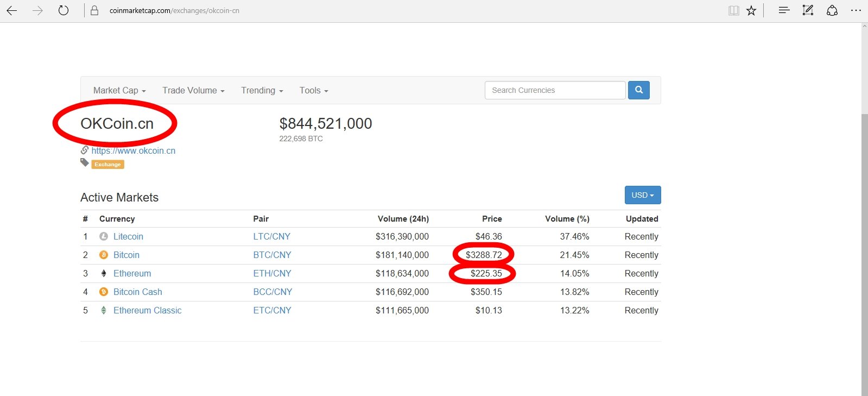Go forward with the browser forward arrow

(x=37, y=10)
